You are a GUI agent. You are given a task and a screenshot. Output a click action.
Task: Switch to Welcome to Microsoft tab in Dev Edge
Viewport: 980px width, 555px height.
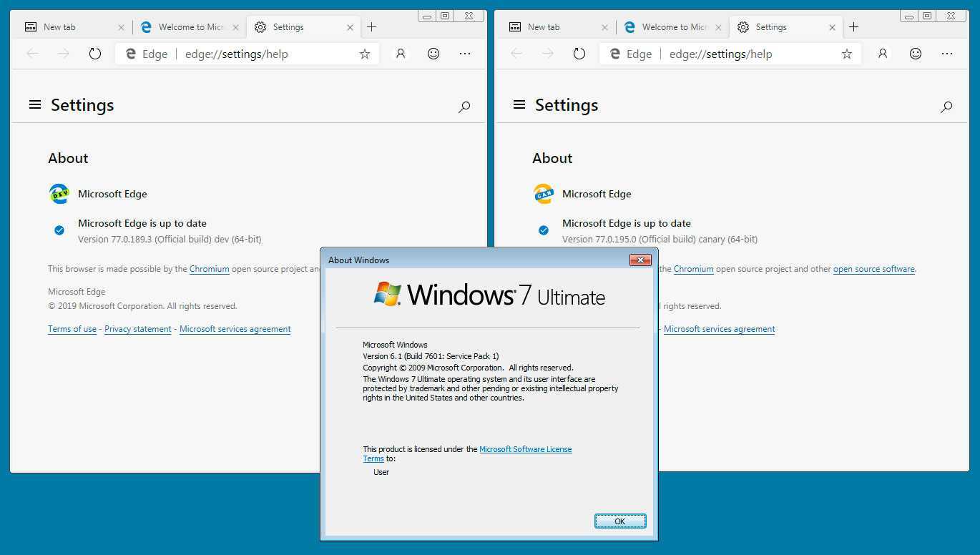click(189, 27)
